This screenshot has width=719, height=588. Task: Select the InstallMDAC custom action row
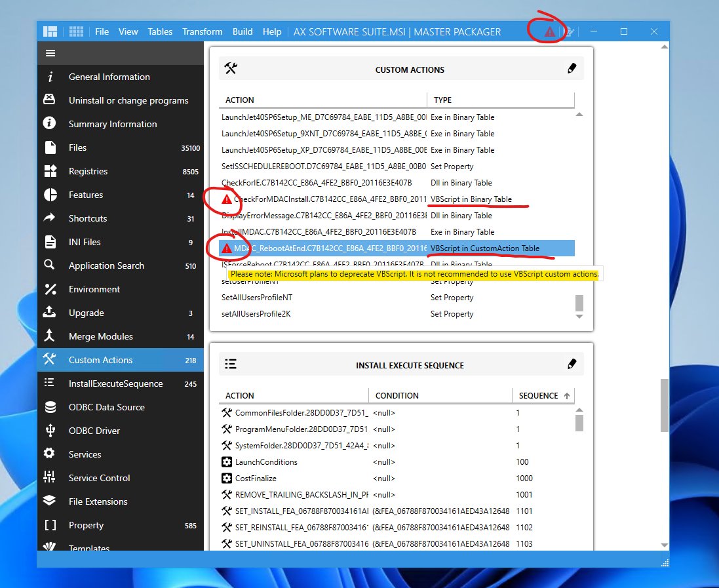pos(397,231)
